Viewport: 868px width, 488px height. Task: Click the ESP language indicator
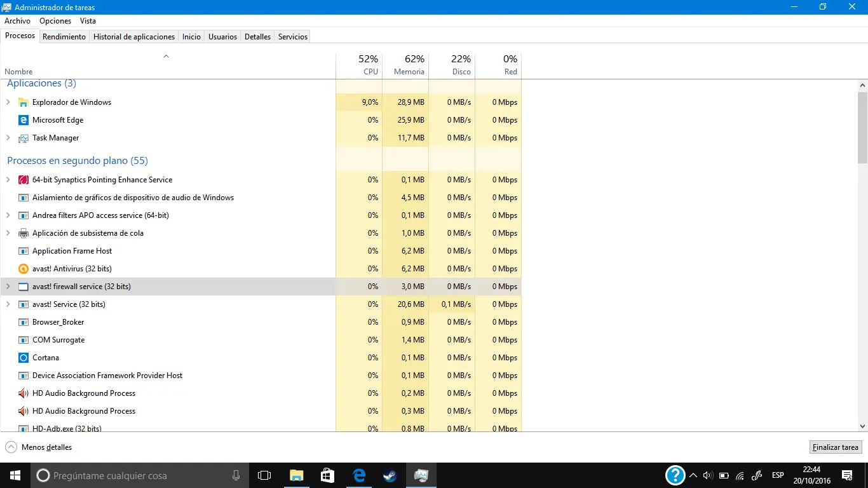coord(778,475)
